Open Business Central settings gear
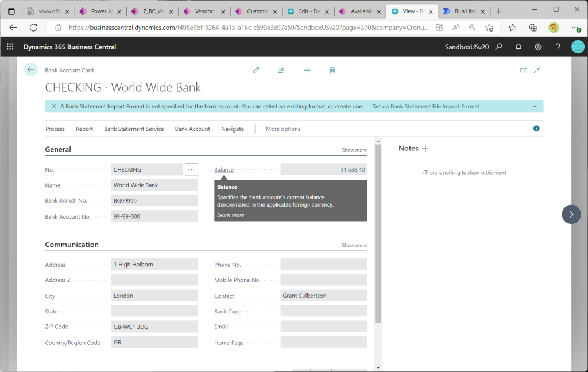 [538, 47]
